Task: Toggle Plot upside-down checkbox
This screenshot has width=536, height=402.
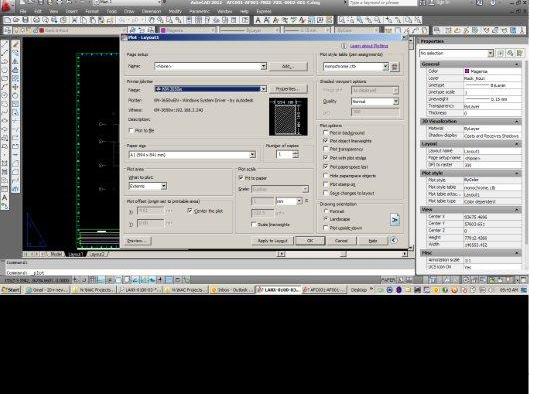Action: (x=326, y=228)
